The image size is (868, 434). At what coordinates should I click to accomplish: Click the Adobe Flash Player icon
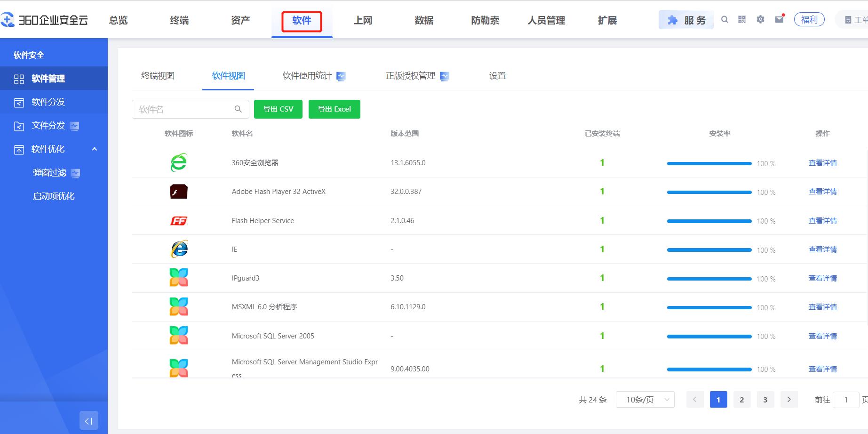tap(179, 192)
